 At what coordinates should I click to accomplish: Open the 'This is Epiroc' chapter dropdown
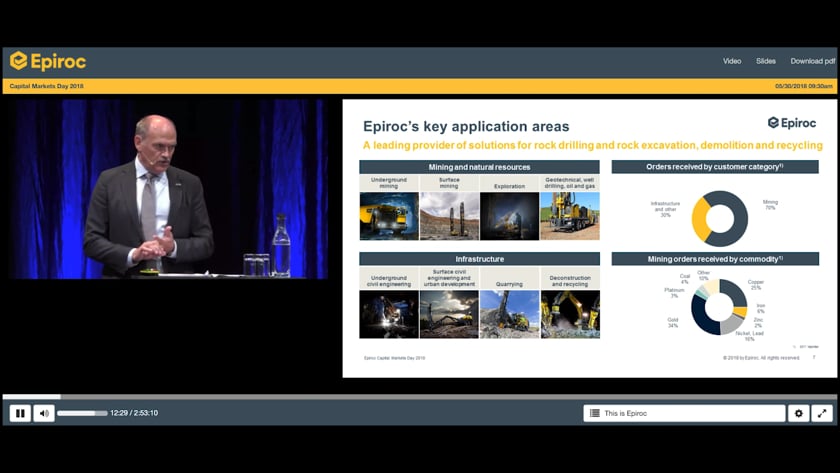[684, 413]
